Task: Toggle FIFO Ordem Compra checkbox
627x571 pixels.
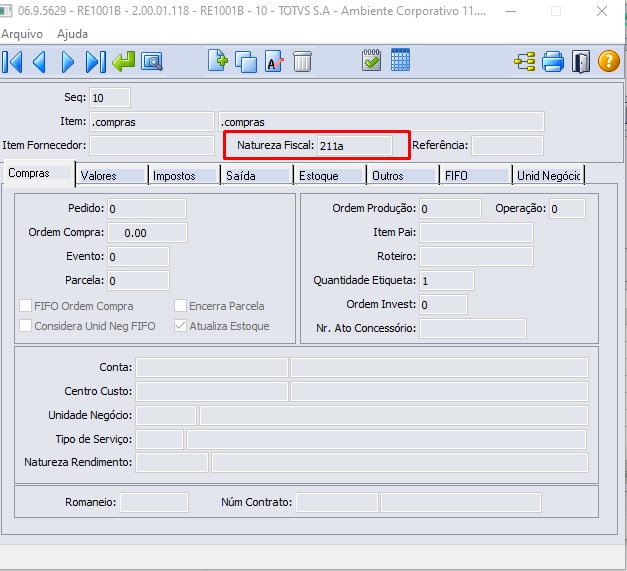Action: click(x=26, y=306)
